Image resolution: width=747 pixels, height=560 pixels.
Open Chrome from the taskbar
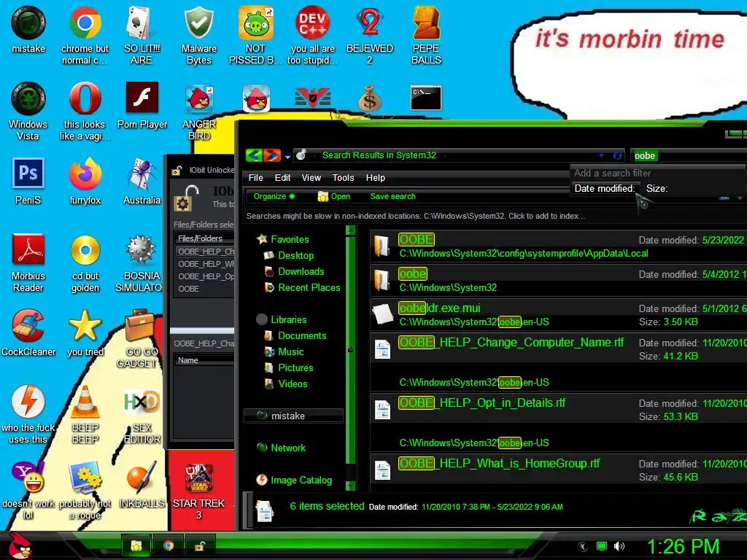pyautogui.click(x=169, y=545)
